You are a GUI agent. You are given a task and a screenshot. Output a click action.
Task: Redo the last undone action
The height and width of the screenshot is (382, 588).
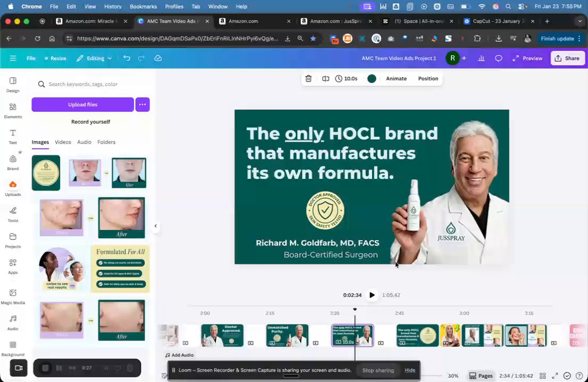pos(141,58)
